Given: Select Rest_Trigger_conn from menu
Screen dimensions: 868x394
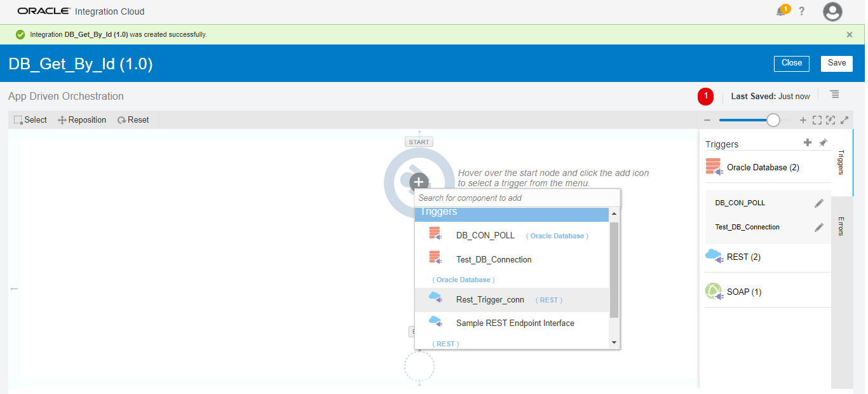Looking at the screenshot, I should point(512,300).
